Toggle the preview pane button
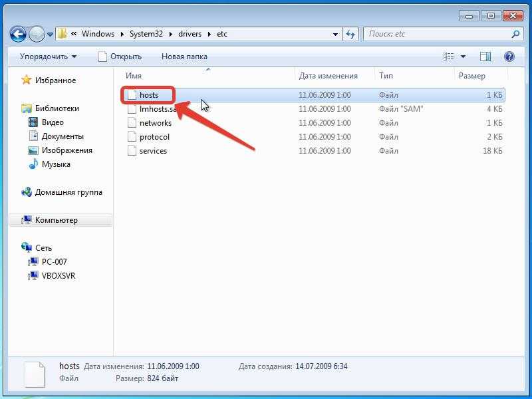Image resolution: width=532 pixels, height=399 pixels. [485, 57]
